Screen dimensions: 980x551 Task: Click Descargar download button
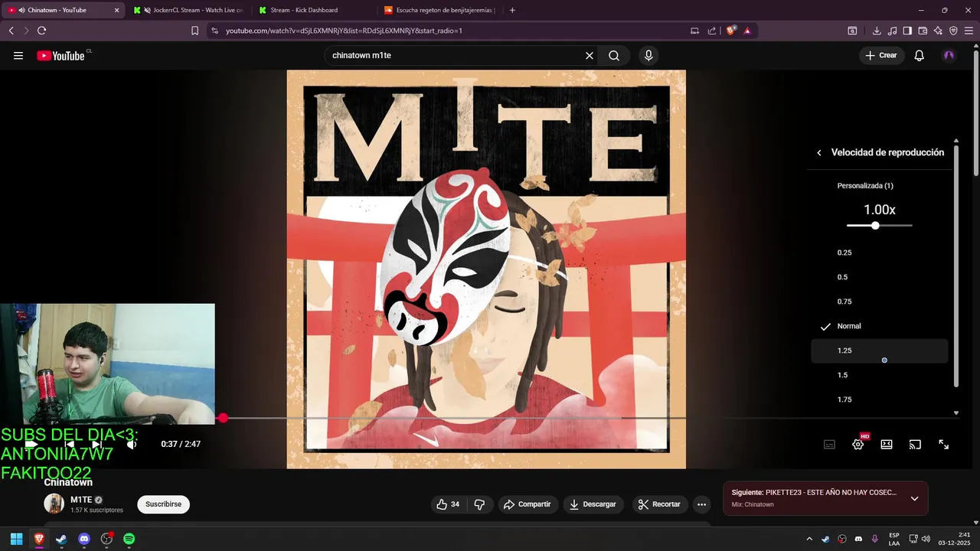click(x=593, y=504)
